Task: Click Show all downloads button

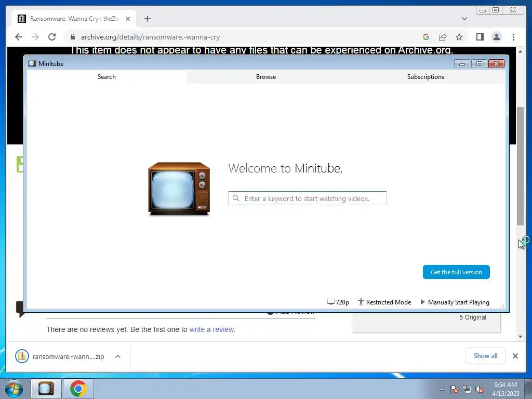Action: point(486,356)
